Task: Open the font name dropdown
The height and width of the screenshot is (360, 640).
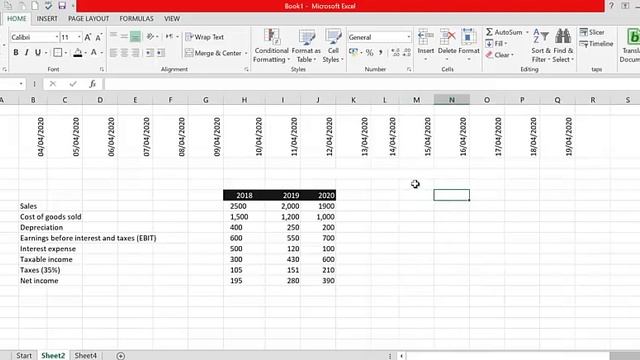Action: (57, 37)
